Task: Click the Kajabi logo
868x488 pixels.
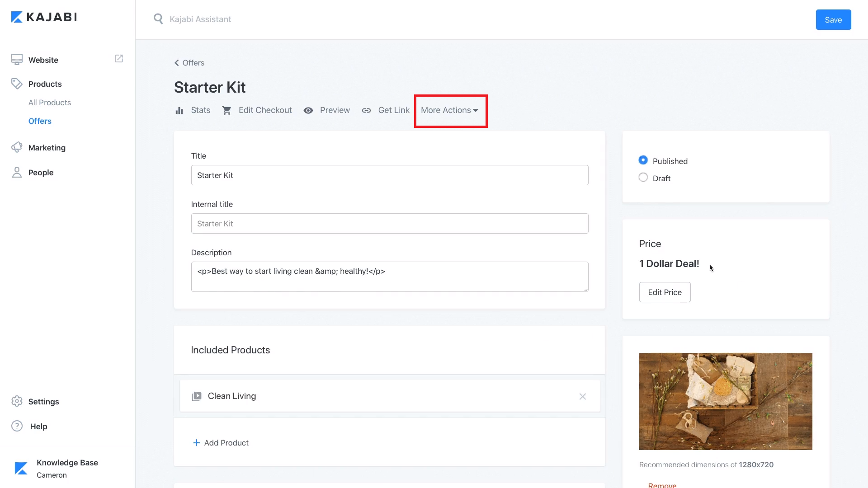Action: 44,17
